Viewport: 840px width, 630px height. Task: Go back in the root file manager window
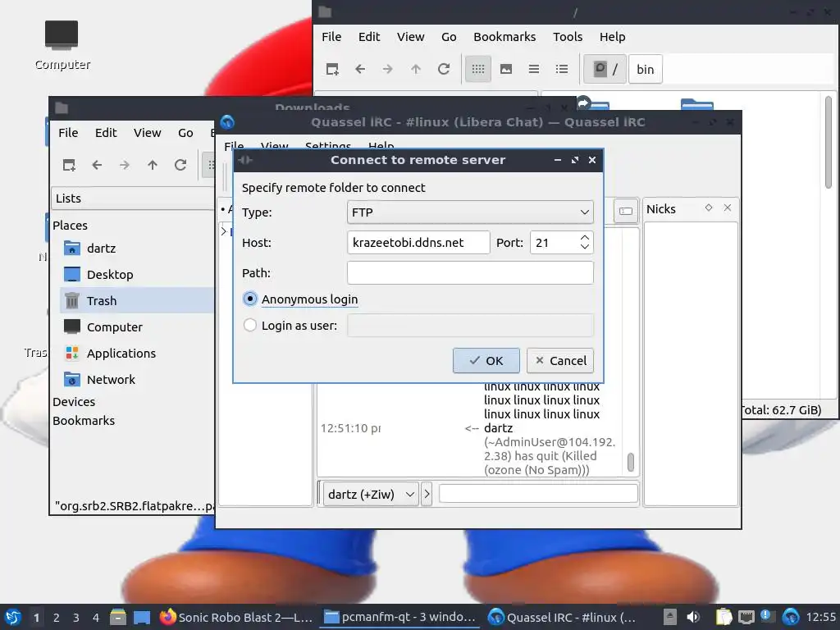360,69
